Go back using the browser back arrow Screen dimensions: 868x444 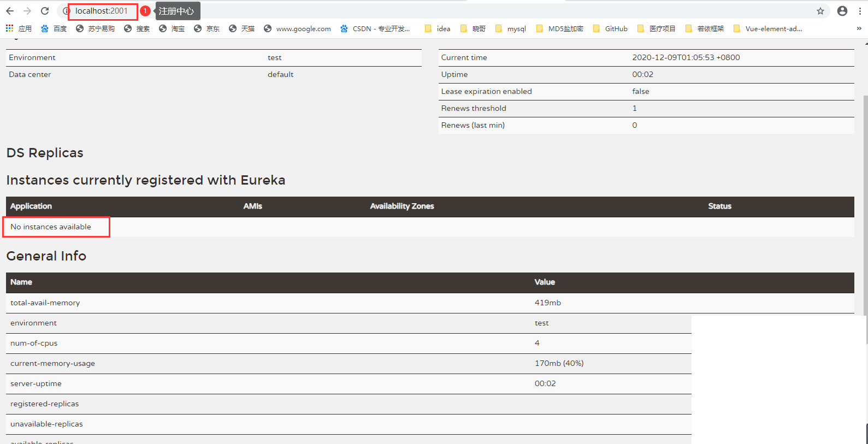click(x=10, y=11)
